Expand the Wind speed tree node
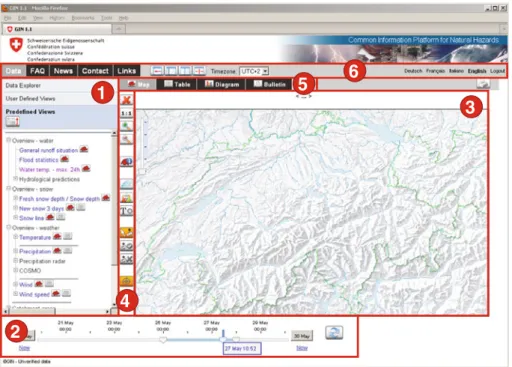Viewport: 512px width, 367px height. tap(15, 294)
